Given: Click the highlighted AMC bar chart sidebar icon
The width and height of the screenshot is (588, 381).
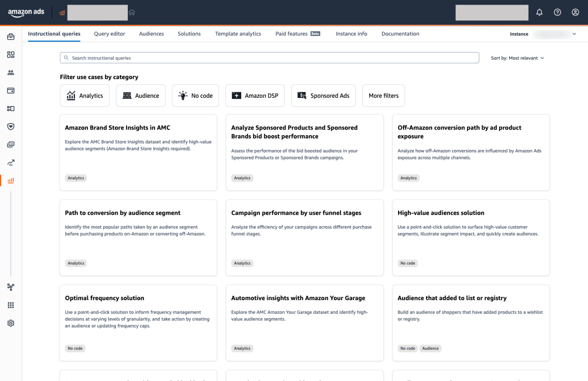Looking at the screenshot, I should [x=11, y=180].
